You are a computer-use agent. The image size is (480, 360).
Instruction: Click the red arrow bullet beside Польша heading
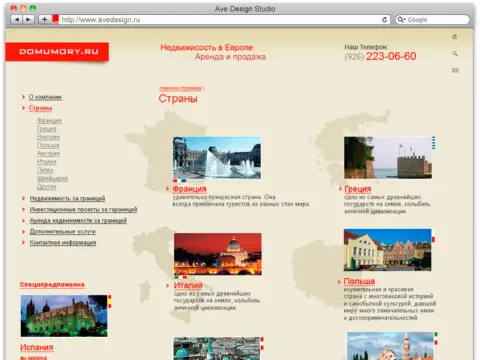(339, 282)
